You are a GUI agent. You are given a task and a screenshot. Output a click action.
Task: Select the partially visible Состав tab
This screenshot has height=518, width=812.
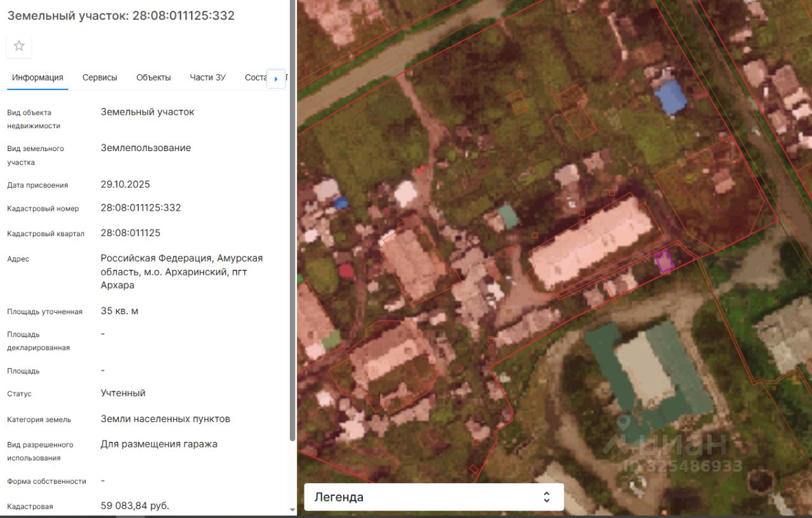pyautogui.click(x=256, y=77)
